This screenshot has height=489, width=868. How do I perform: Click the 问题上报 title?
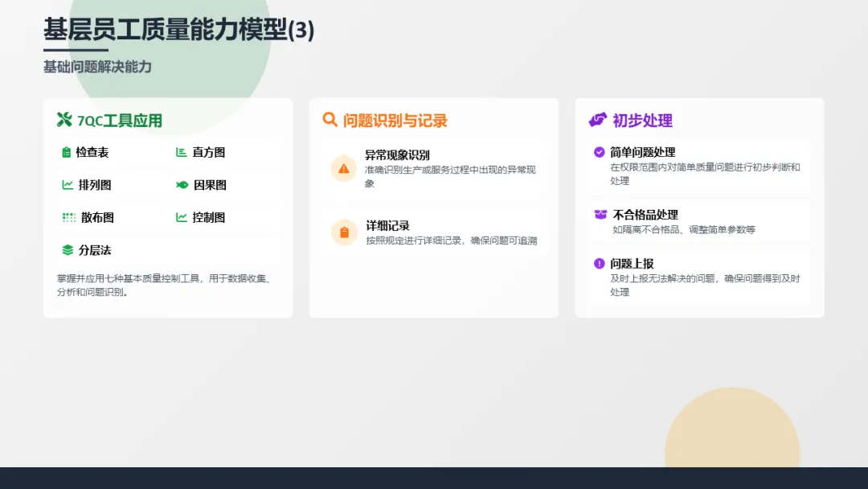click(632, 264)
